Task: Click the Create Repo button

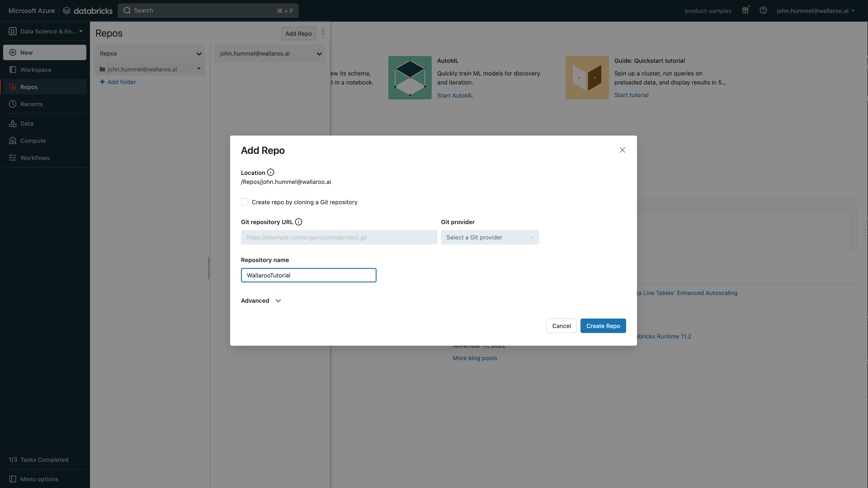Action: click(x=603, y=326)
